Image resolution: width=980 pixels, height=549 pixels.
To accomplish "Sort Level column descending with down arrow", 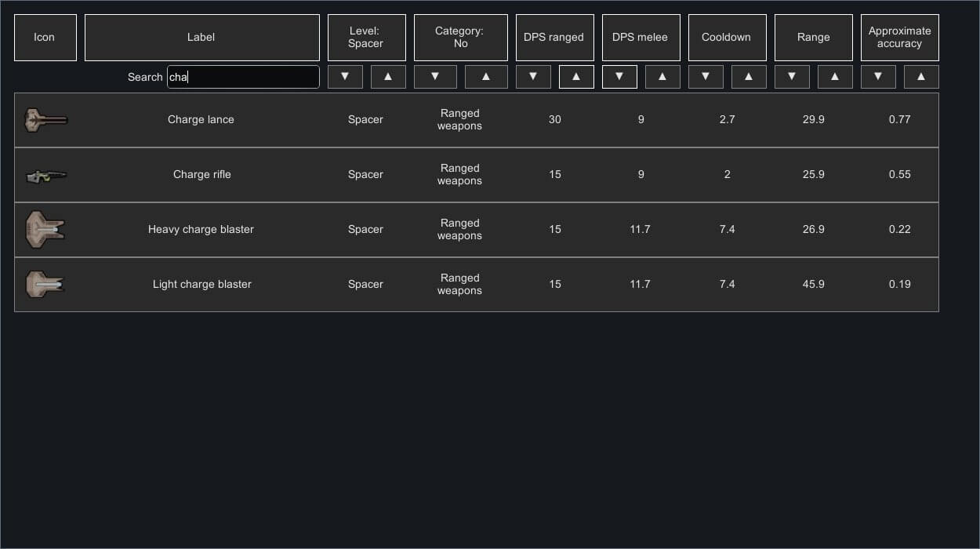I will 345,77.
